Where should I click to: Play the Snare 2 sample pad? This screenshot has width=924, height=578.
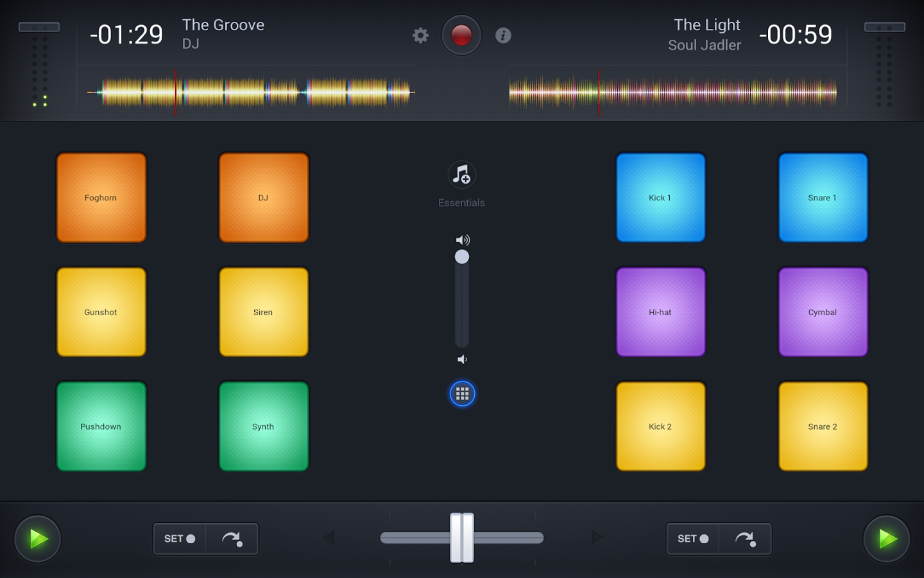(x=823, y=426)
